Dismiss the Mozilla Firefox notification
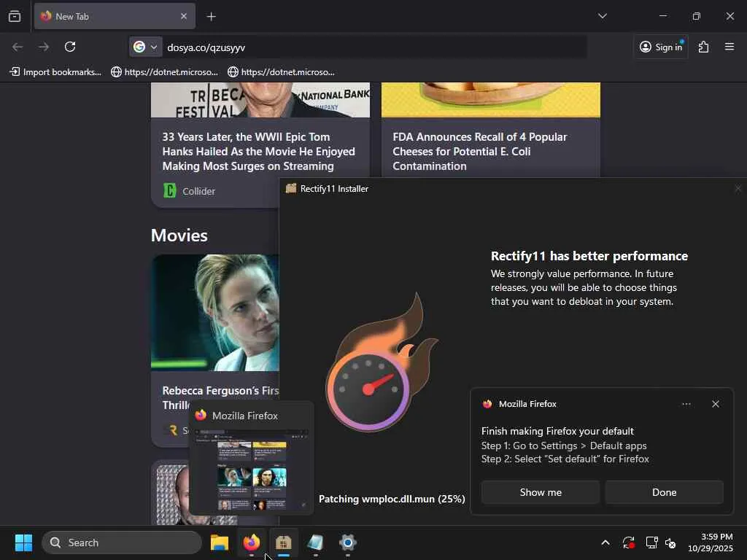The width and height of the screenshot is (747, 560). coord(715,404)
